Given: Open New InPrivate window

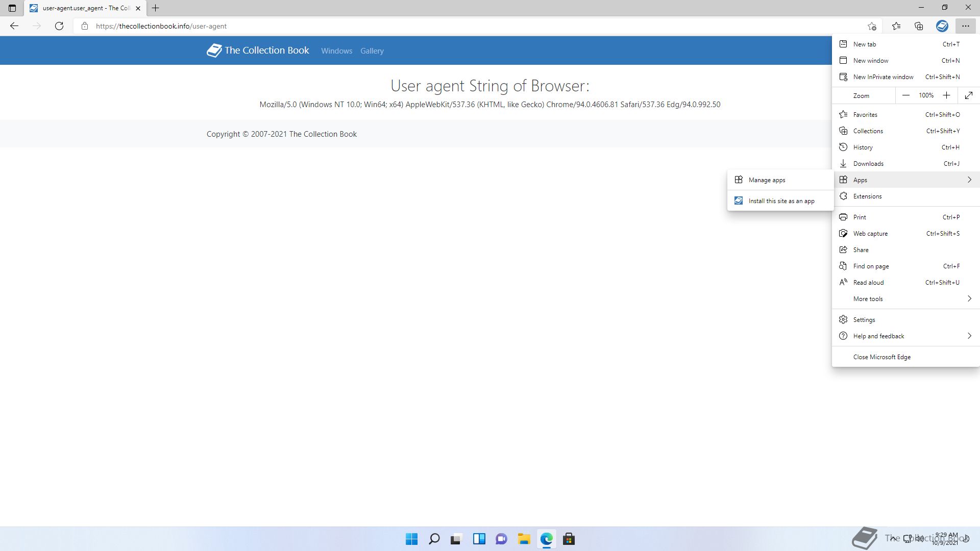Looking at the screenshot, I should pos(905,77).
